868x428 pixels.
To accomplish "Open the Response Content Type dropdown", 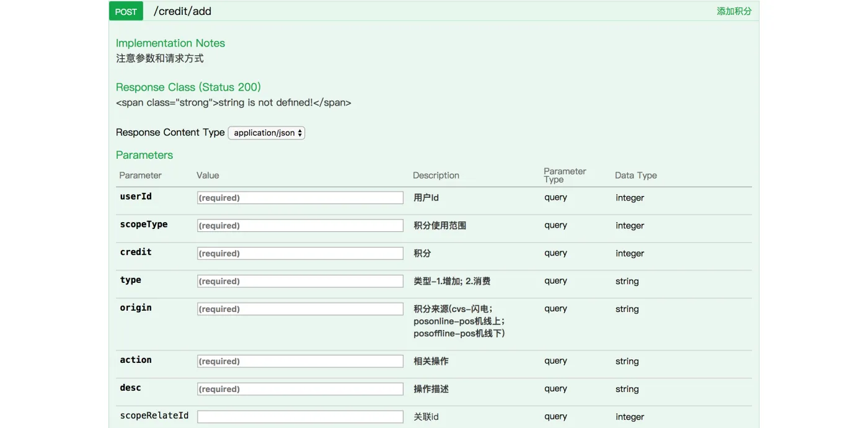I will (x=267, y=133).
